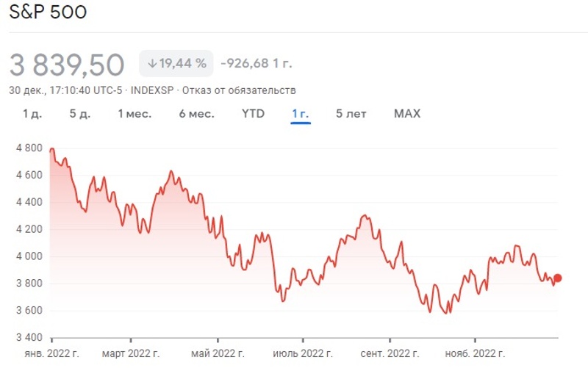
Task: Click the 3 400 y-axis label
Action: click(x=29, y=338)
